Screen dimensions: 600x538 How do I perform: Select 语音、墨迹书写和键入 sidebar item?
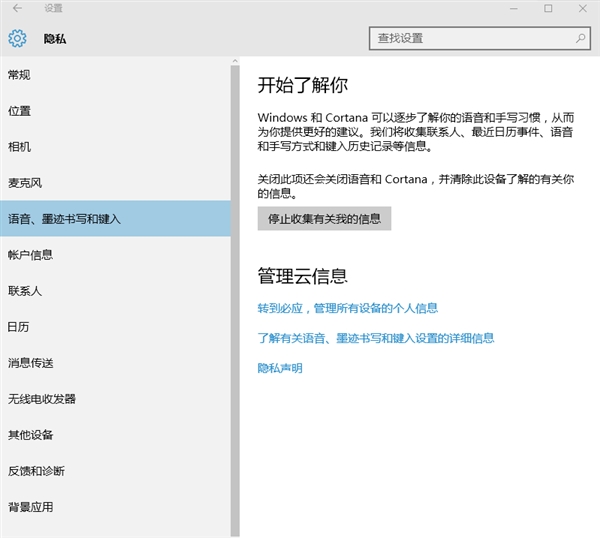[65, 219]
